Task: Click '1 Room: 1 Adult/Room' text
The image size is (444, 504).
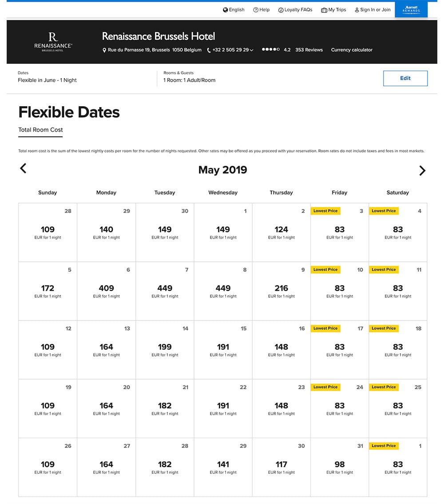Action: (x=190, y=80)
